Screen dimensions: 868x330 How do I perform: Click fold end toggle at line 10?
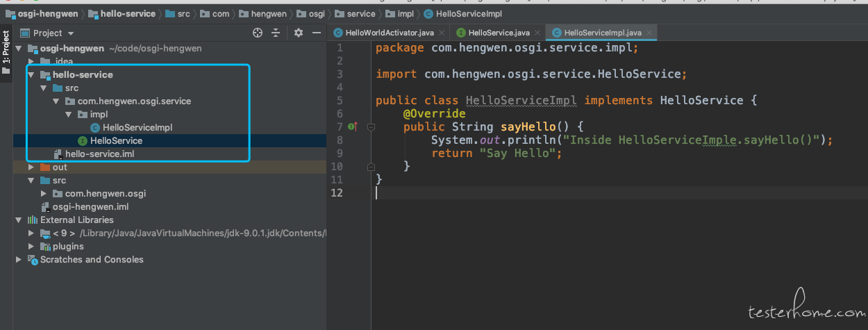pos(371,166)
